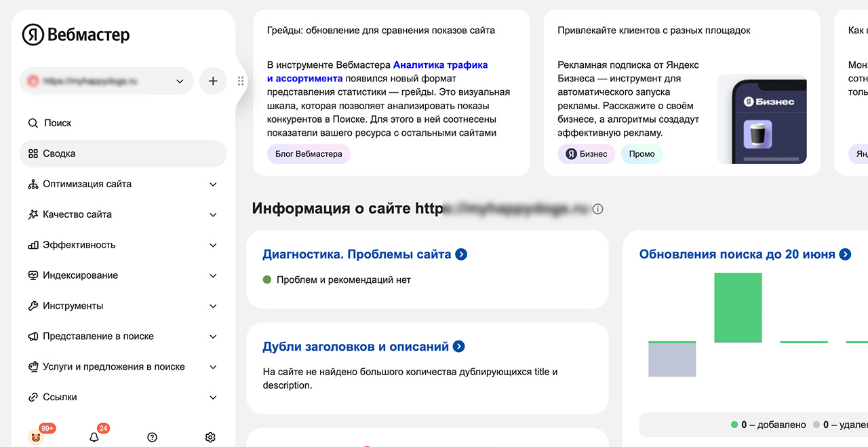
Task: Open the Яндекс Бизнес phone thumbnail
Action: pyautogui.click(x=762, y=119)
